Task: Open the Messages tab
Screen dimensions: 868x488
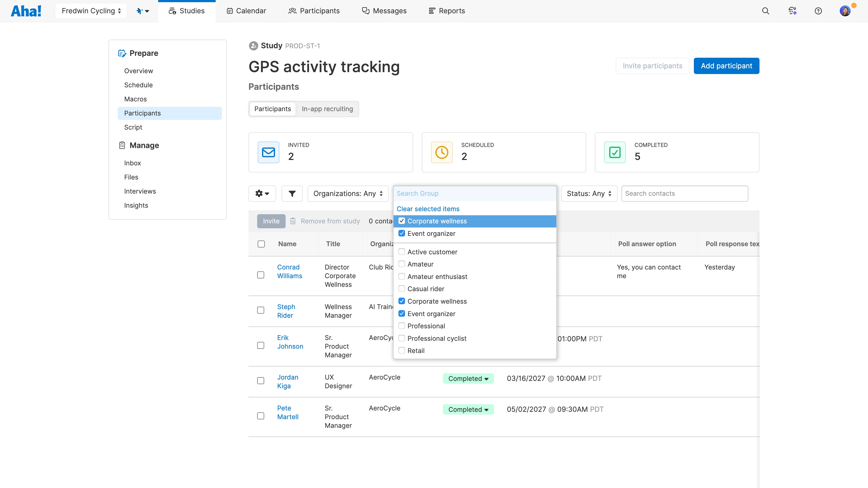Action: pos(384,11)
